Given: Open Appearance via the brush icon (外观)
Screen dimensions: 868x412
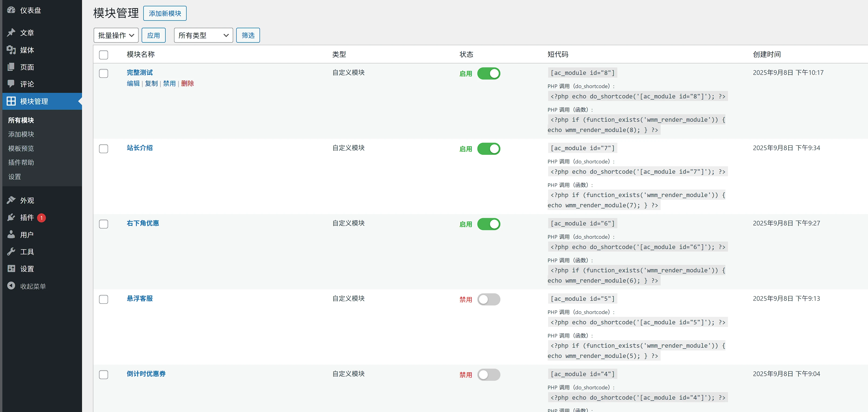Looking at the screenshot, I should tap(11, 200).
